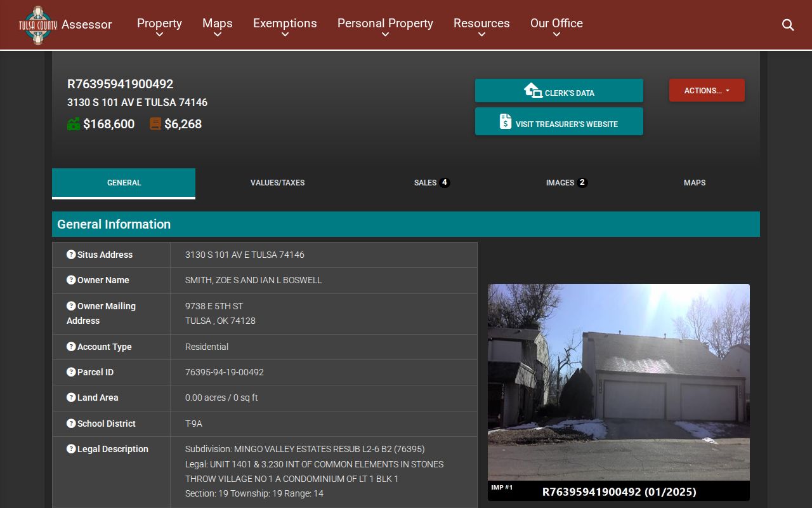Click the Images count badge 2
This screenshot has height=508, width=812.
(x=582, y=183)
